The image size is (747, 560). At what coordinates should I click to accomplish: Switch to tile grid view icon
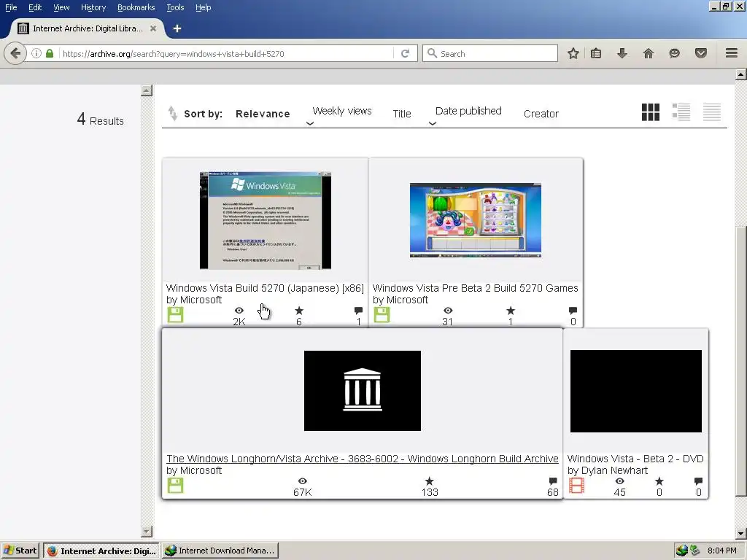[x=651, y=112]
